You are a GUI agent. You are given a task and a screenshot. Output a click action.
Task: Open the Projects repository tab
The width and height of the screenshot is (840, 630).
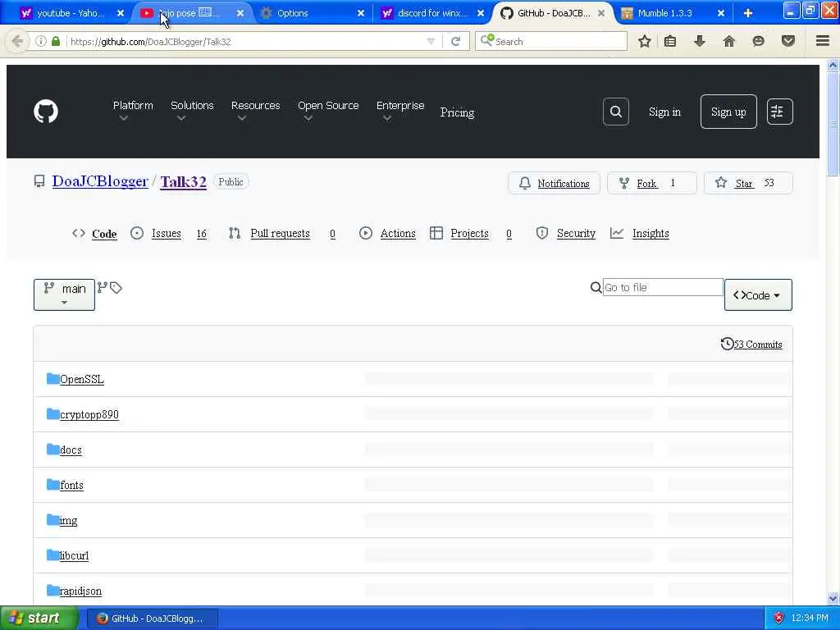pyautogui.click(x=469, y=234)
